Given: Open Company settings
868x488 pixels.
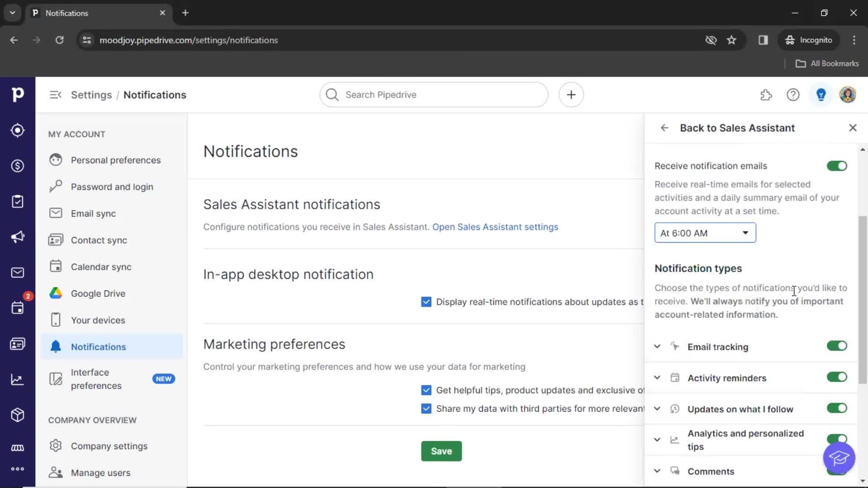Looking at the screenshot, I should [x=112, y=446].
